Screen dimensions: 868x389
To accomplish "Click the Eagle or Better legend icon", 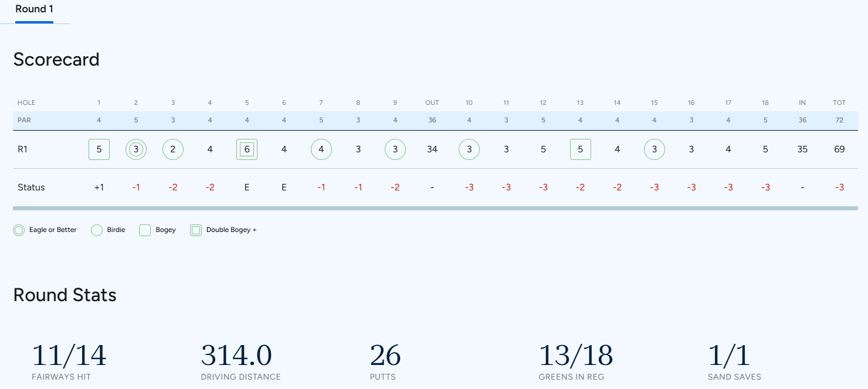I will click(19, 230).
